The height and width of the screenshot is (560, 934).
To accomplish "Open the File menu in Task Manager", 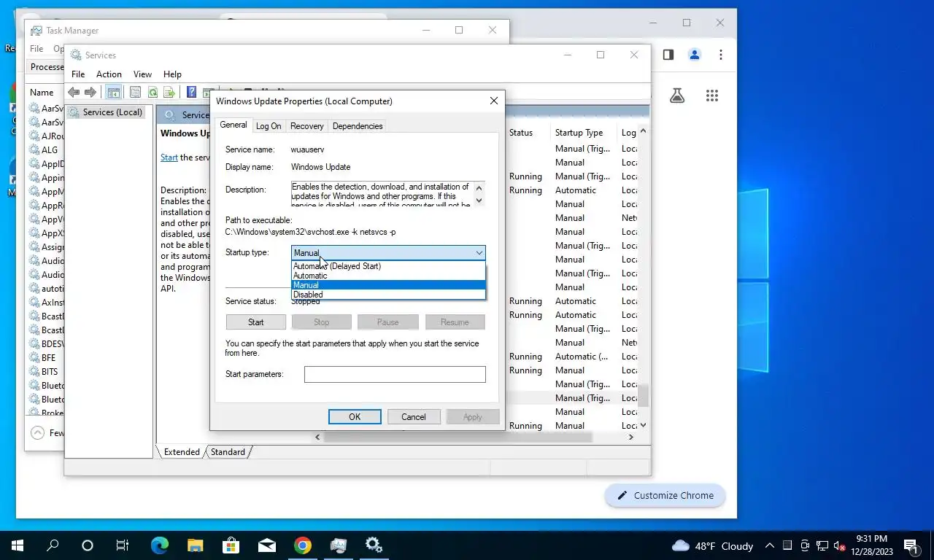I will click(36, 49).
